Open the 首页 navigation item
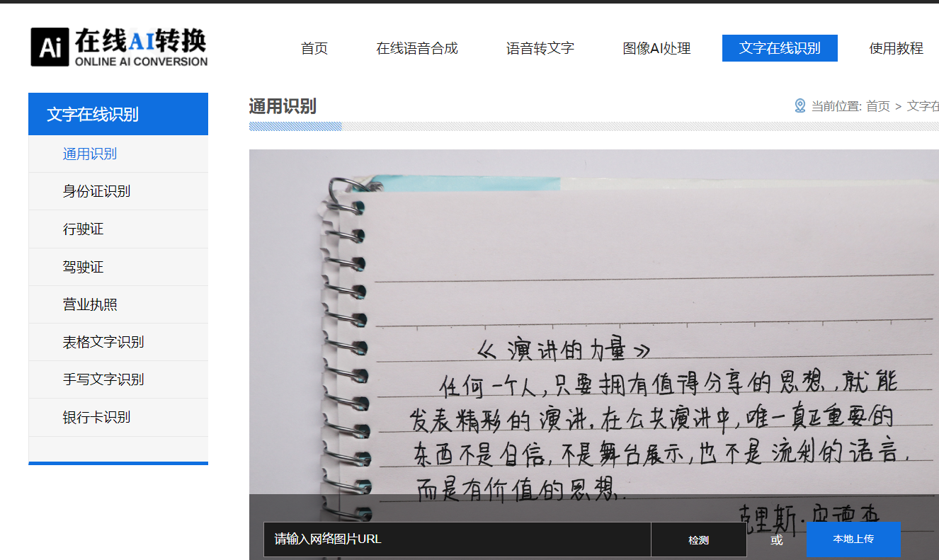Viewport: 939px width, 560px height. pyautogui.click(x=314, y=48)
